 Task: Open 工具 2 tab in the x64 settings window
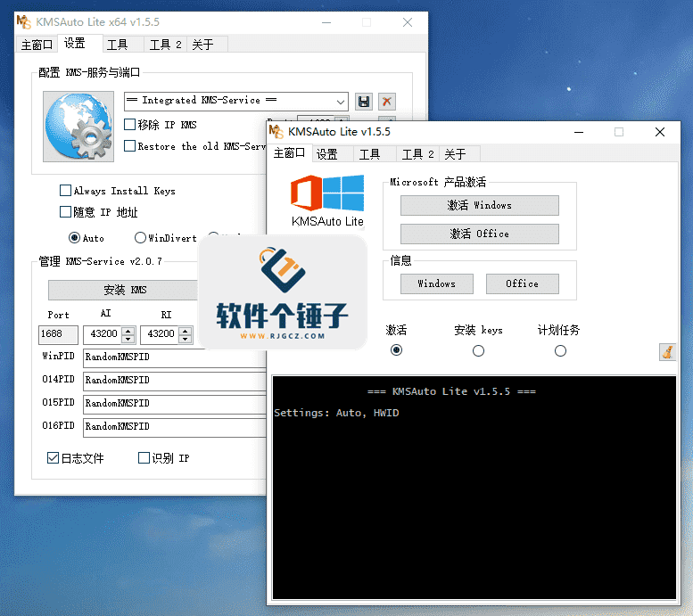165,45
